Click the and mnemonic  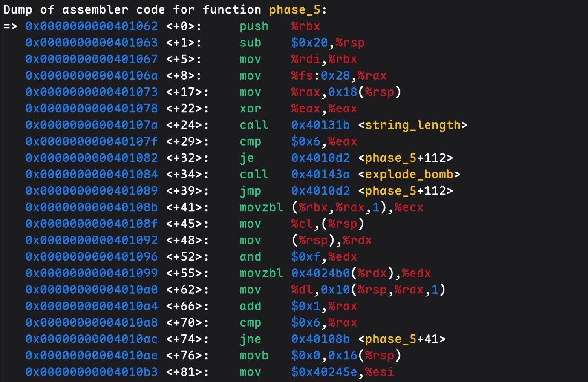[x=250, y=257]
